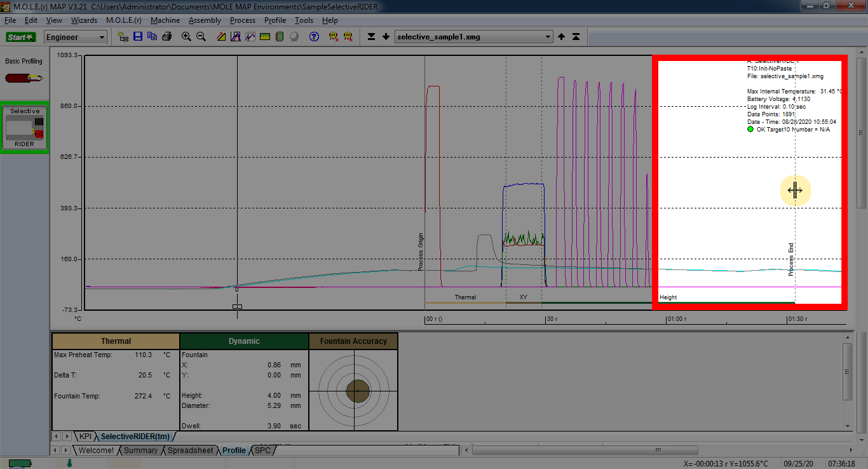
Task: Select the Diameter value 5.29
Action: coord(275,405)
